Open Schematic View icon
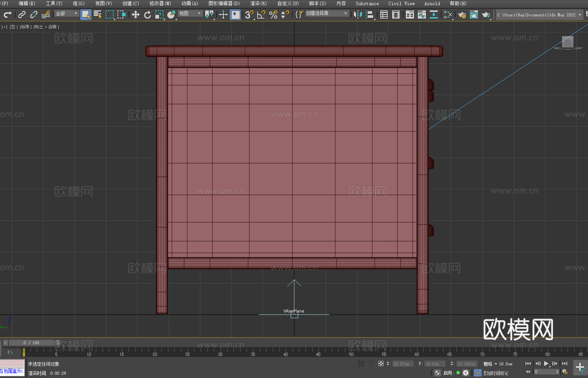The image size is (588, 378). coord(448,14)
